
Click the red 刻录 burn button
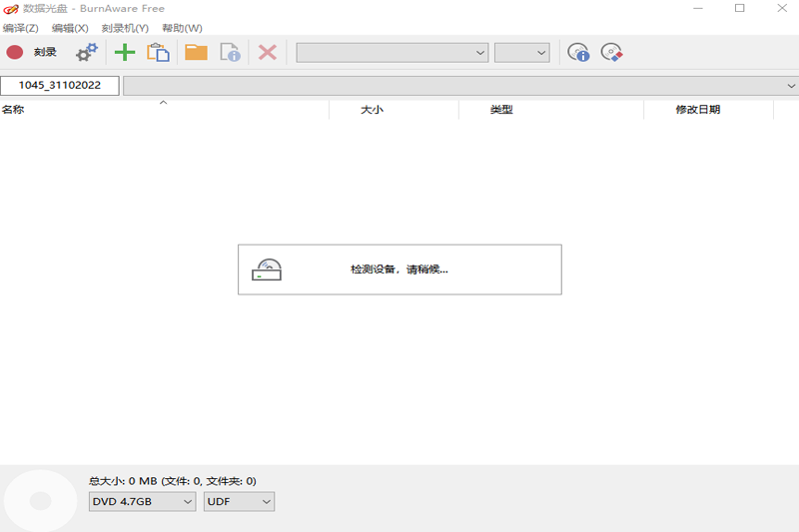click(32, 52)
